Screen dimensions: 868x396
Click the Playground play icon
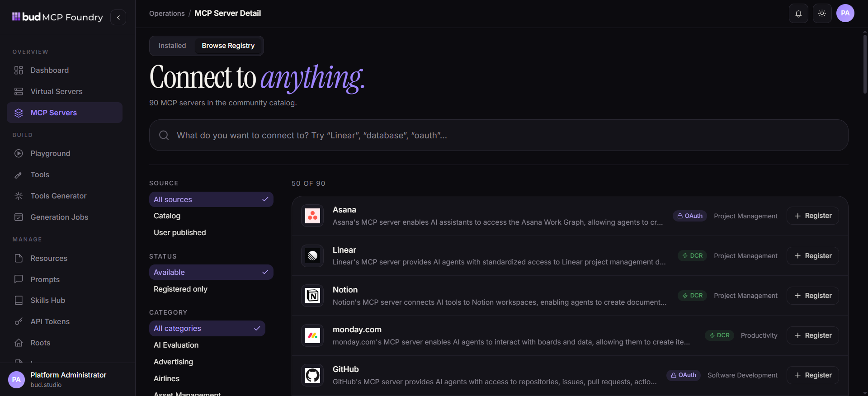(x=19, y=153)
